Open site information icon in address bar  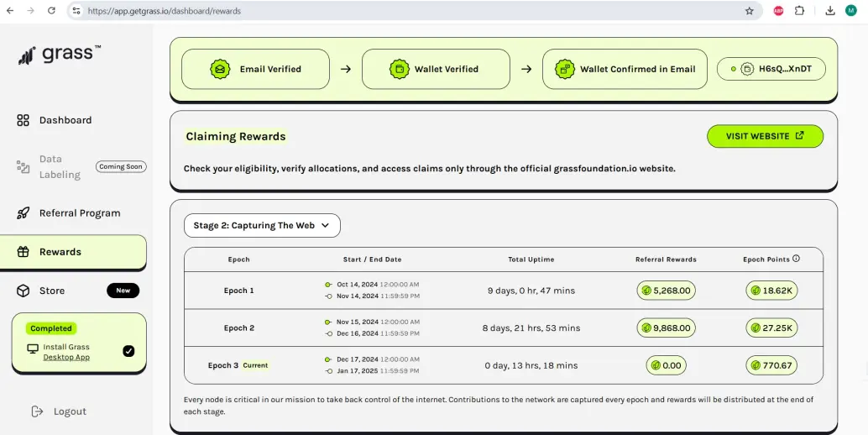pos(76,11)
